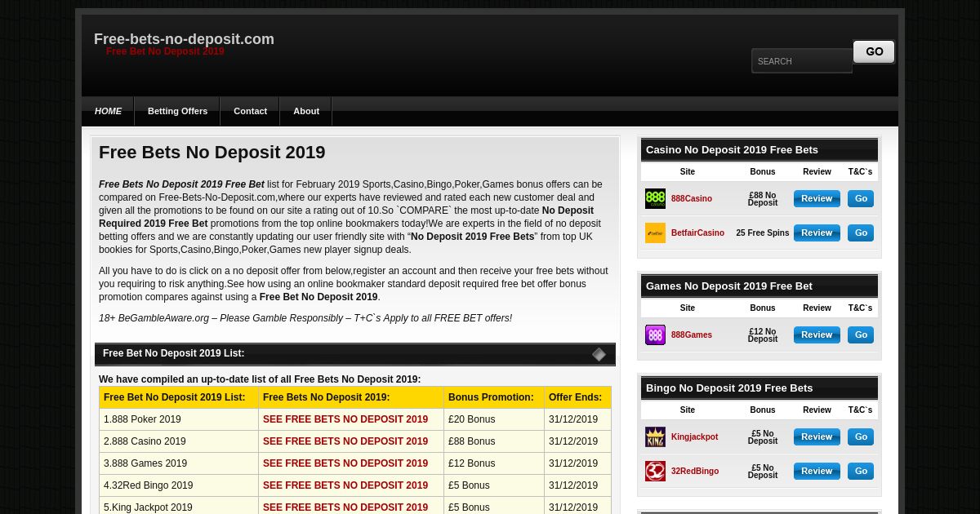980x514 pixels.
Task: Click the 'Free Bets No Deposit 2019' page heading
Action: click(212, 153)
